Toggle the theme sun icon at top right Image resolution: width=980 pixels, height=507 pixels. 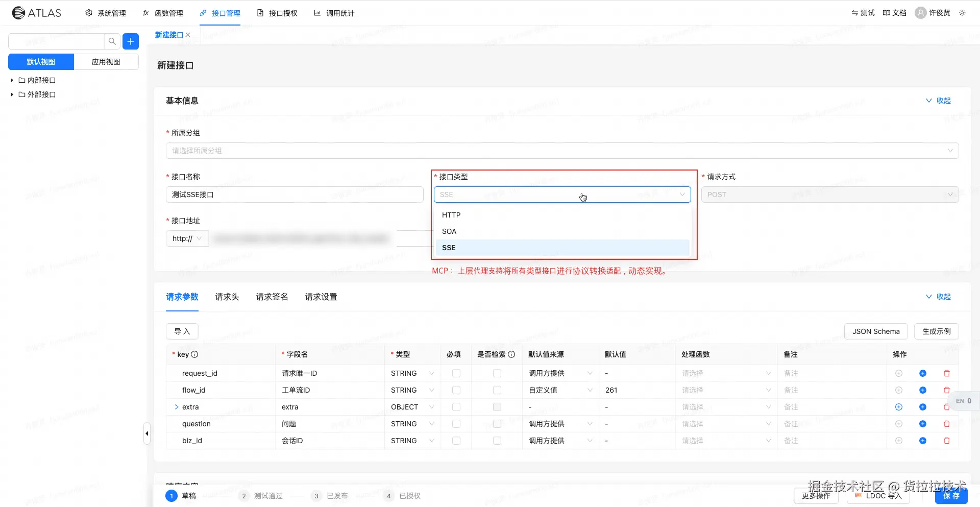tap(963, 13)
